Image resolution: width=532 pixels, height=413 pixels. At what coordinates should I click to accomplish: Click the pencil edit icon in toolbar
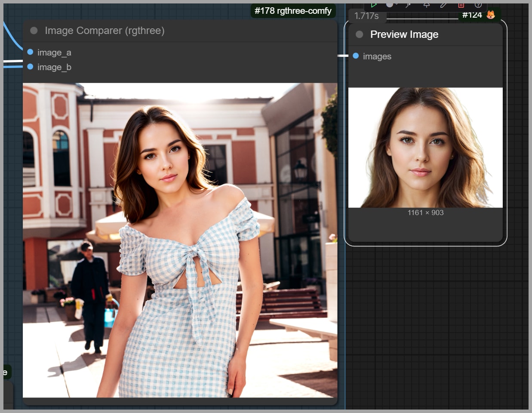[443, 5]
